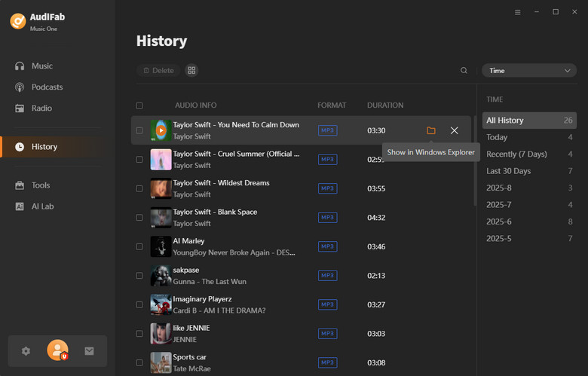Open the Podcasts section
The image size is (588, 376).
[38, 87]
